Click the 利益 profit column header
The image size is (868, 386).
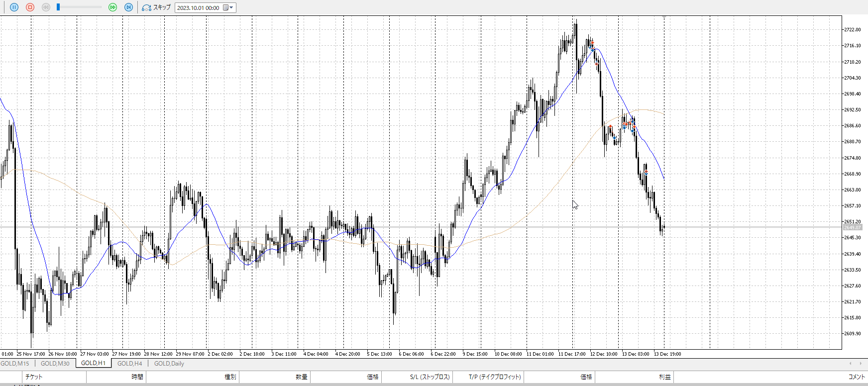[664, 377]
